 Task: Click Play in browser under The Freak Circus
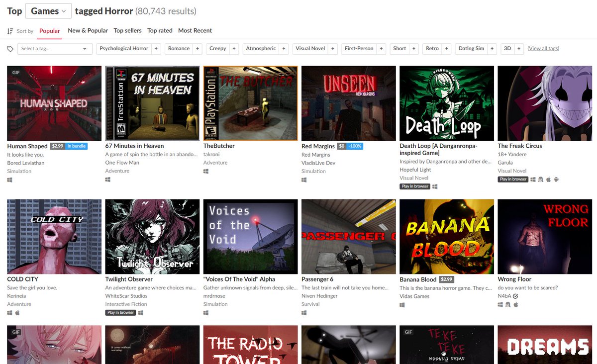[x=513, y=179]
